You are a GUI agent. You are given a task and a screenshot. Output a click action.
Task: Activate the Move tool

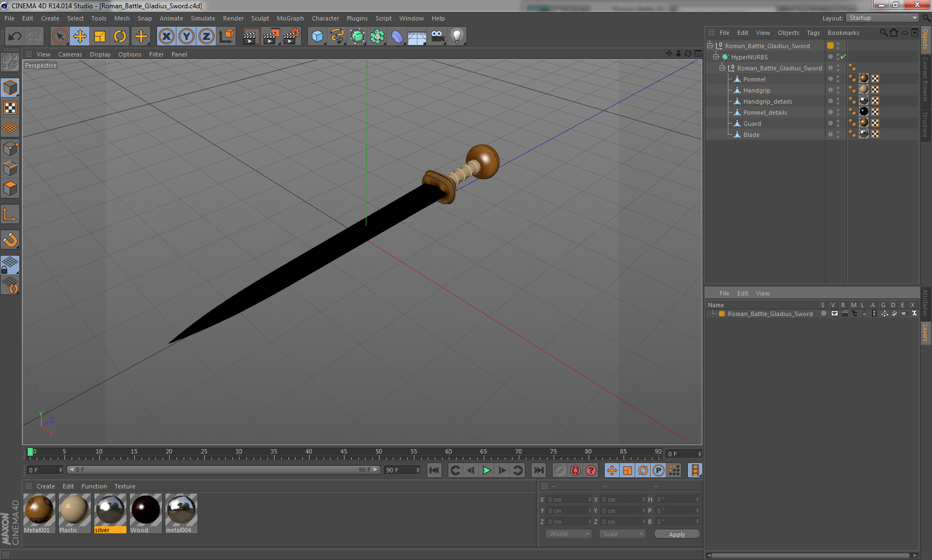[80, 37]
